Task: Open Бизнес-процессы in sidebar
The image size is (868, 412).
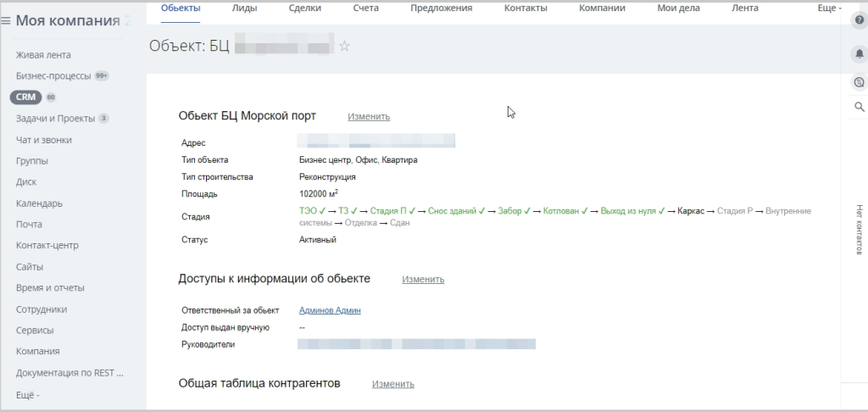Action: coord(53,75)
